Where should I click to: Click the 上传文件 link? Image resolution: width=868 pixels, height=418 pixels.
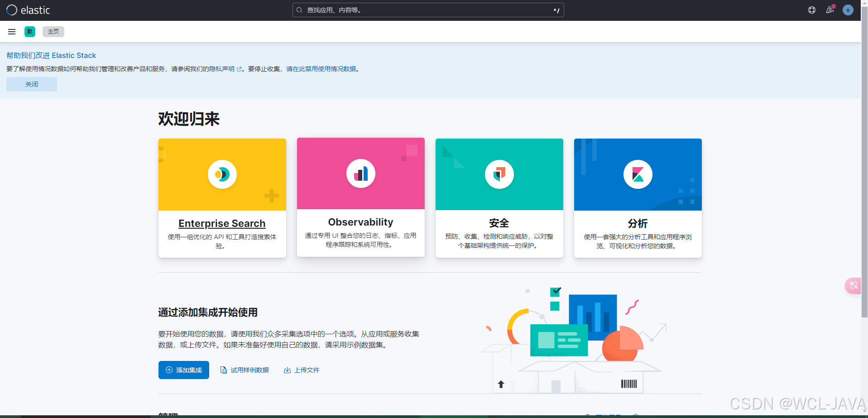(302, 370)
